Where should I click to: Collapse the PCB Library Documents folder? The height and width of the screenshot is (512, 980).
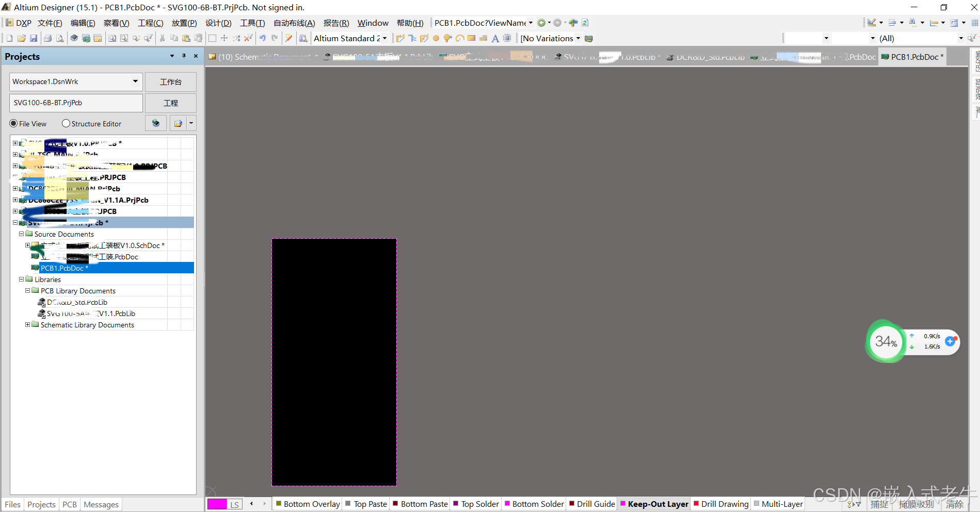pos(28,290)
